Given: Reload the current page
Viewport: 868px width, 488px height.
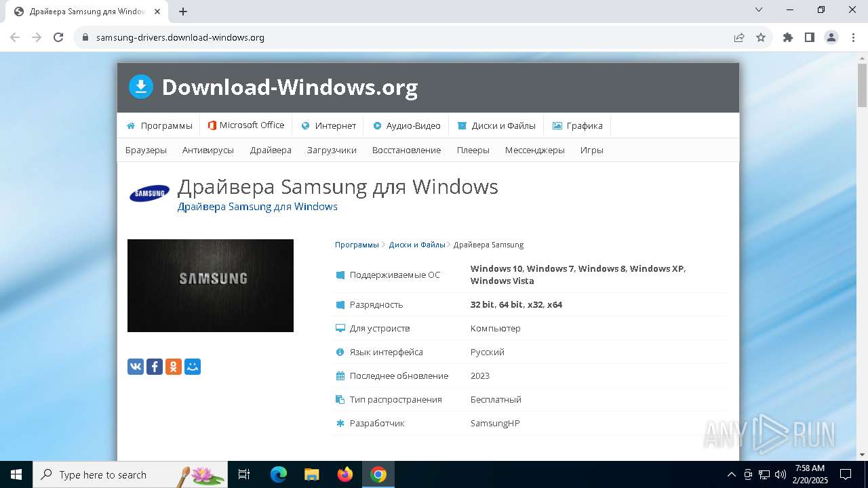Looking at the screenshot, I should pos(58,37).
